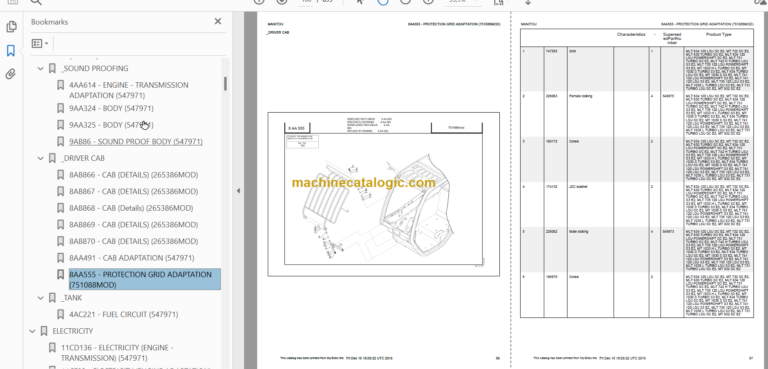Click 'Characteristics' column header in parts table

(631, 35)
